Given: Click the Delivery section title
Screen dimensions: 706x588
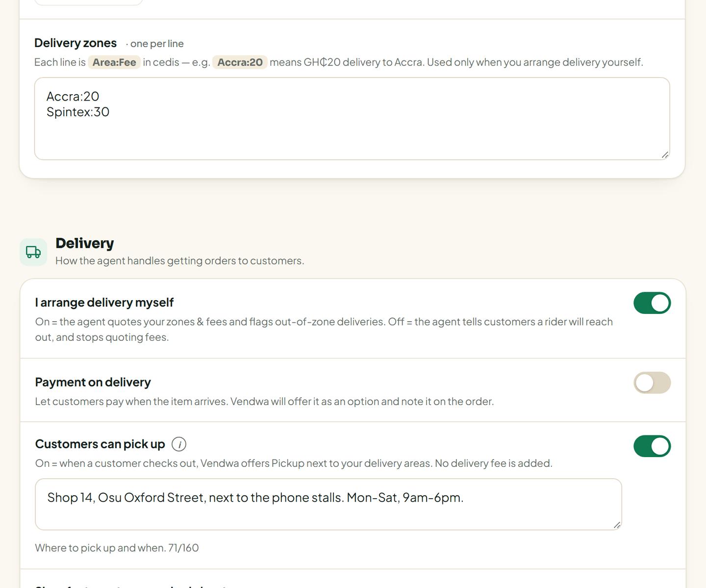Looking at the screenshot, I should point(85,243).
